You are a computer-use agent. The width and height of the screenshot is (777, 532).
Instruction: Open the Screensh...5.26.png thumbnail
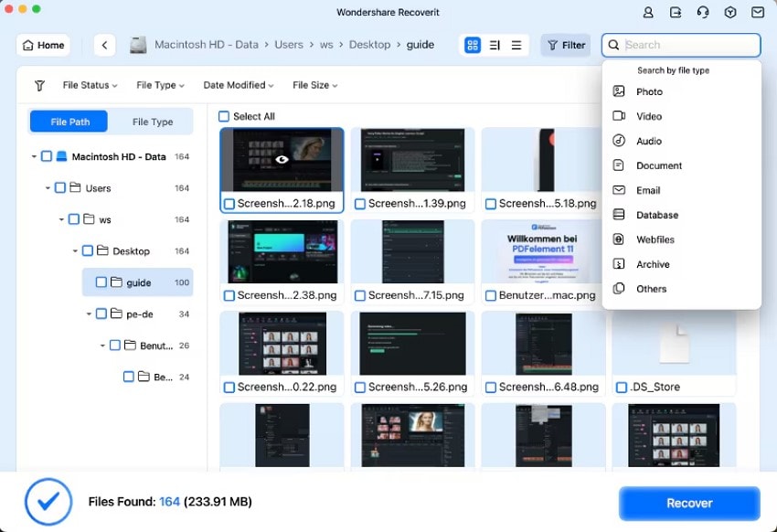(x=413, y=344)
